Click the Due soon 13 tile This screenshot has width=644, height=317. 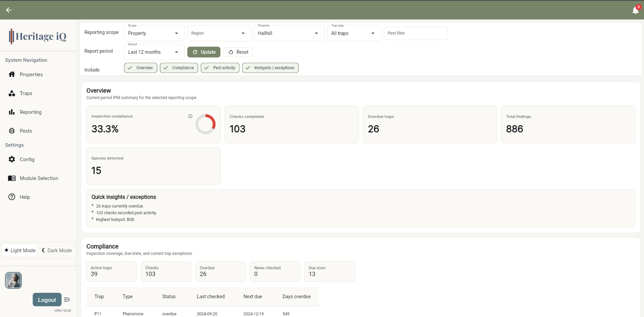pyautogui.click(x=330, y=271)
